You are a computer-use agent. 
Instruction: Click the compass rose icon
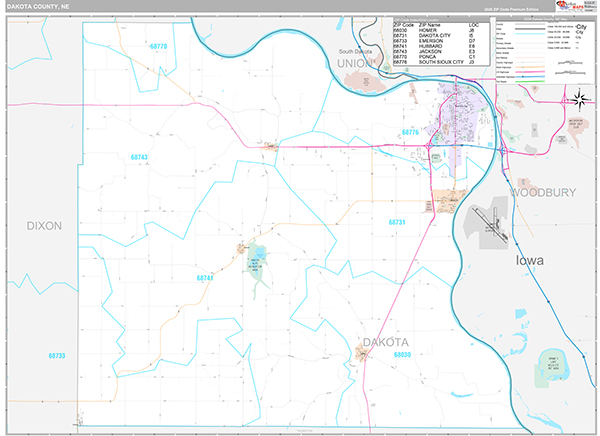(x=577, y=98)
